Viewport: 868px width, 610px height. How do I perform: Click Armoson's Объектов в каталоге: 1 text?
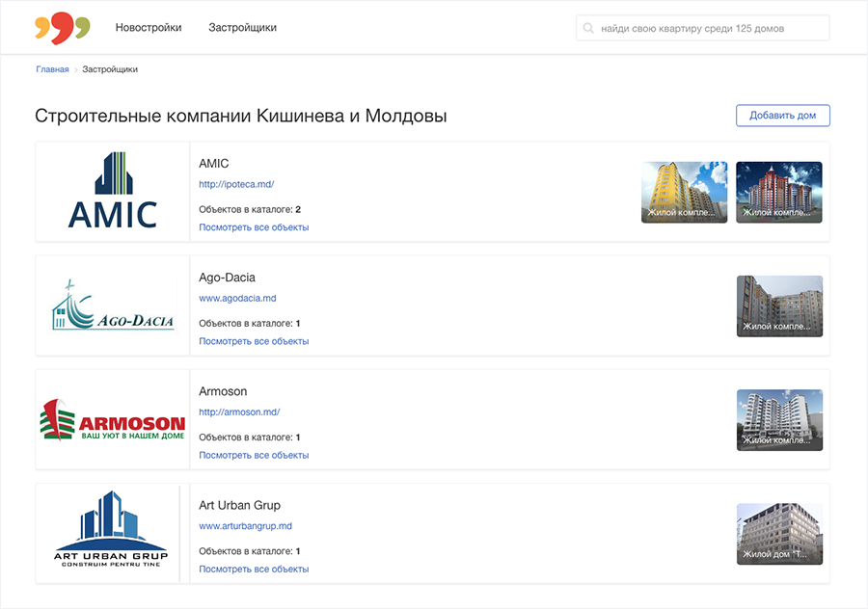[x=250, y=438]
